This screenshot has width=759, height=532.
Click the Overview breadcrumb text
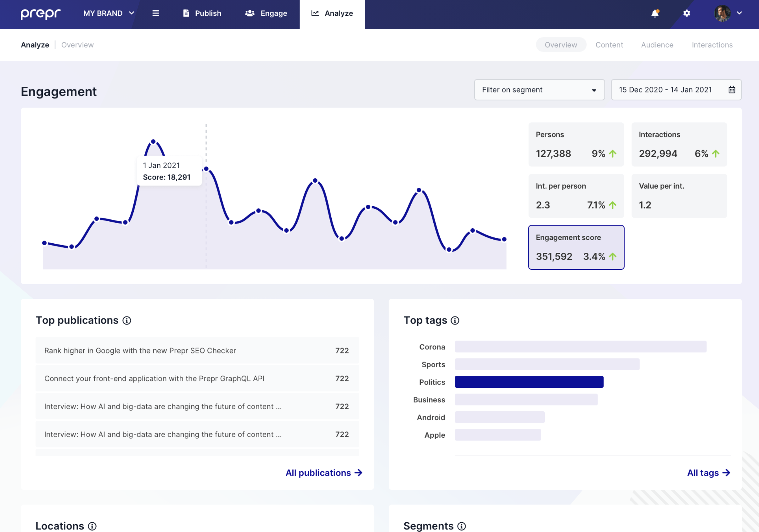coord(77,45)
